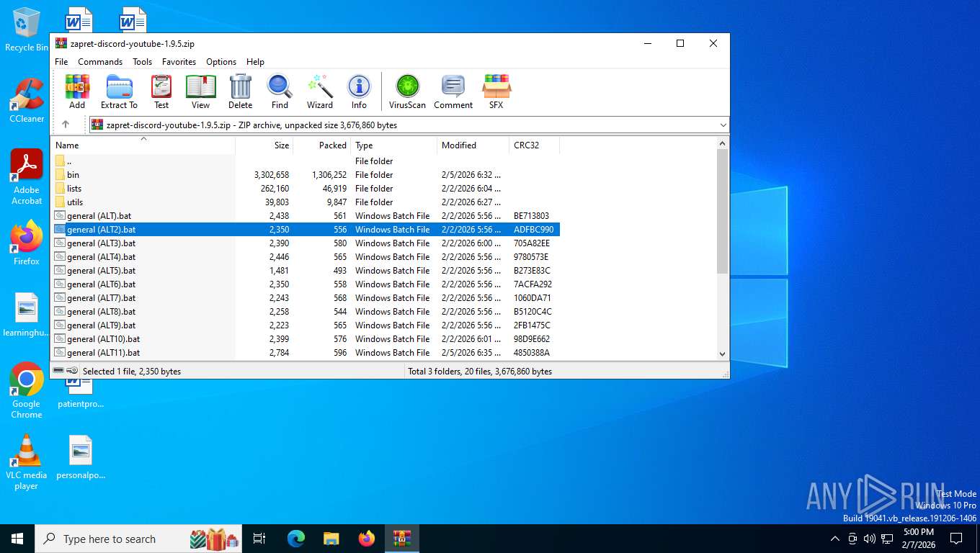Click the Delete trash can icon

tap(241, 91)
